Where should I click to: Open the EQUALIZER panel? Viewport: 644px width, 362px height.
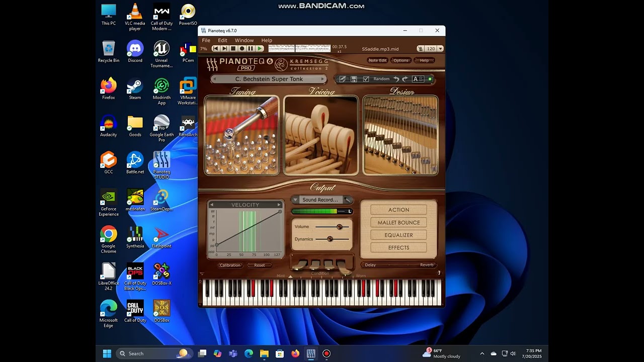point(398,235)
